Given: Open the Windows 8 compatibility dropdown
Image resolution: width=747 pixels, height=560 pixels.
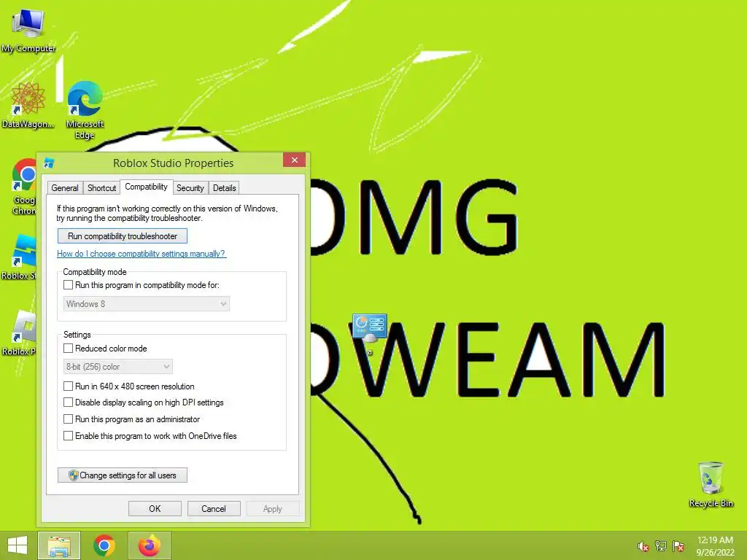Looking at the screenshot, I should 146,304.
